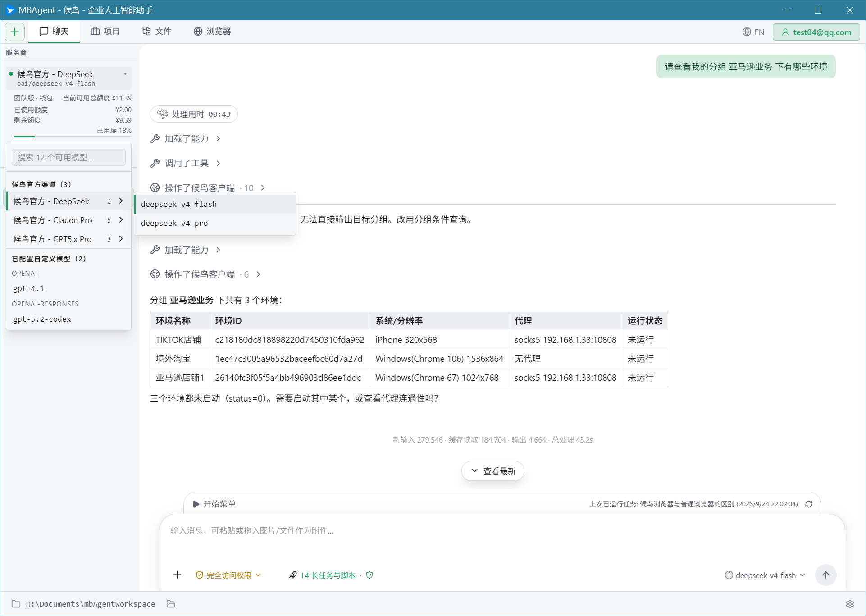
Task: Click the open folder icon in status bar
Action: pos(171,604)
